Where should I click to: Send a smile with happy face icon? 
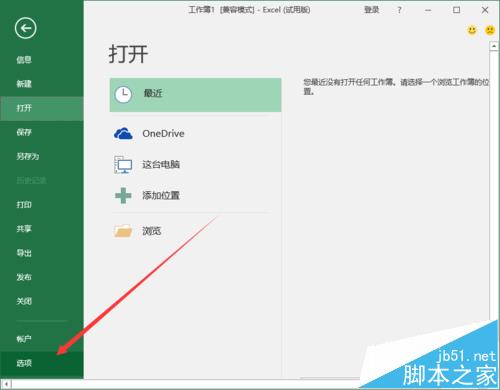click(472, 31)
